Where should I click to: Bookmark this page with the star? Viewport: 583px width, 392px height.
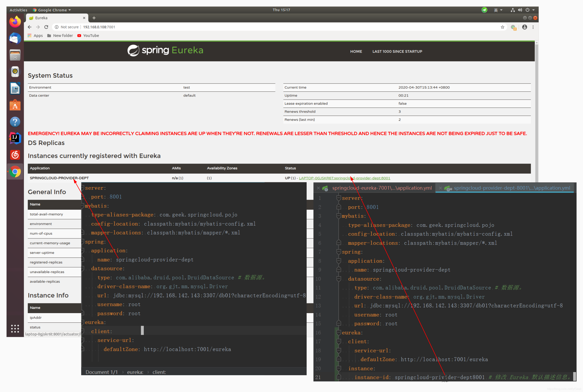coord(502,27)
